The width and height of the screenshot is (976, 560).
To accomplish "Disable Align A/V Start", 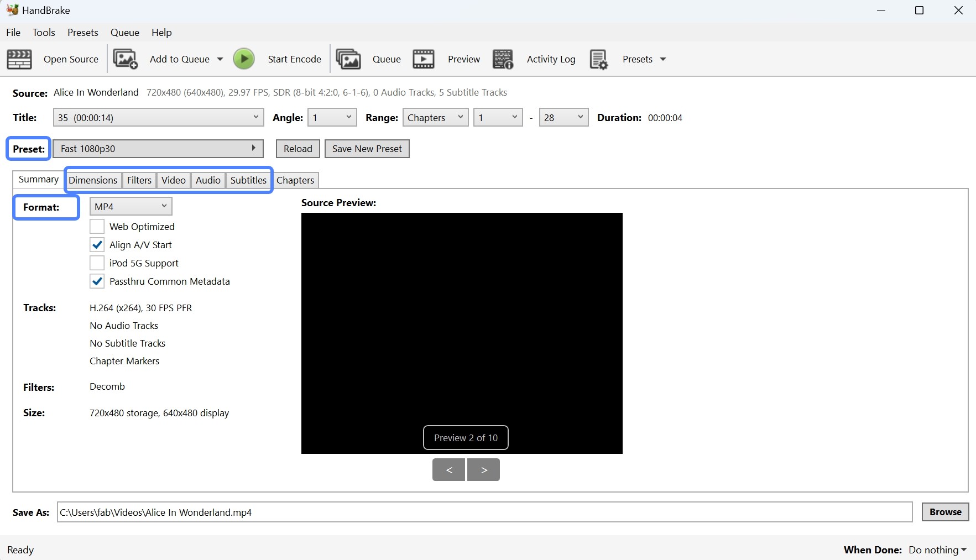I will pyautogui.click(x=97, y=244).
